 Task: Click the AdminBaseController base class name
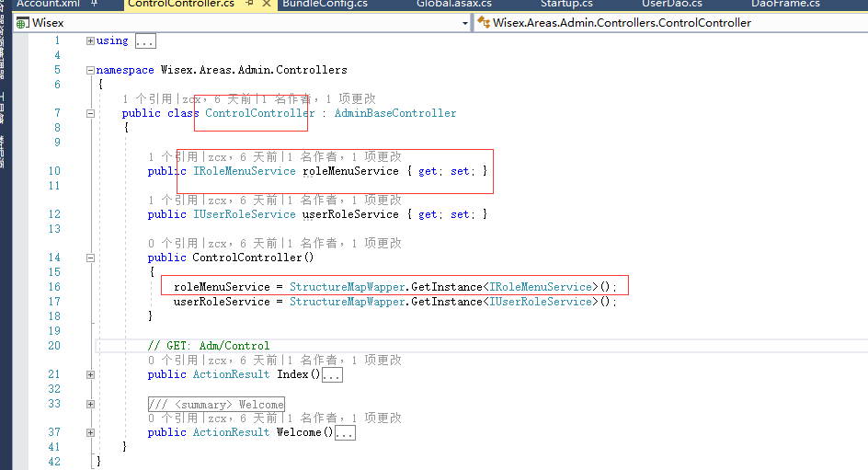[x=395, y=113]
